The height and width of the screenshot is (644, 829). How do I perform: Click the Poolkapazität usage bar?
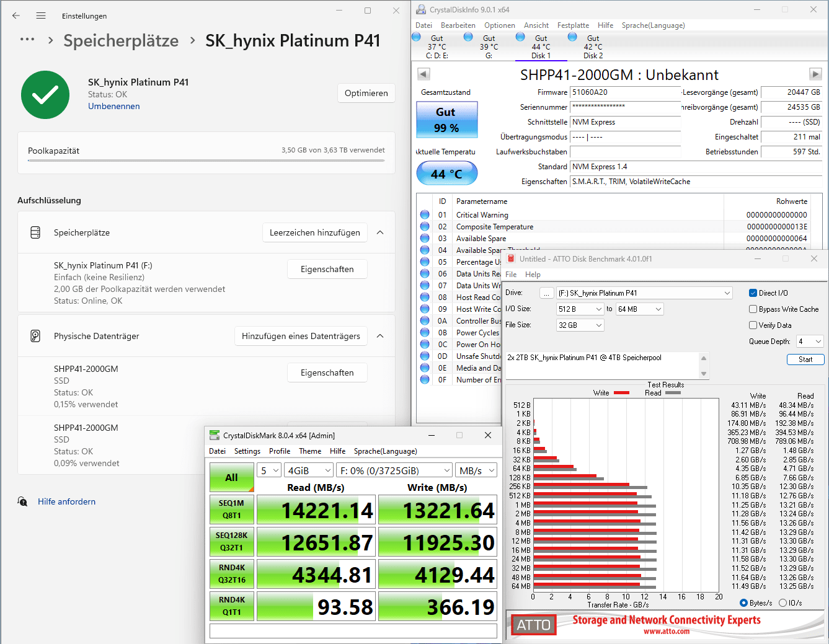click(206, 161)
